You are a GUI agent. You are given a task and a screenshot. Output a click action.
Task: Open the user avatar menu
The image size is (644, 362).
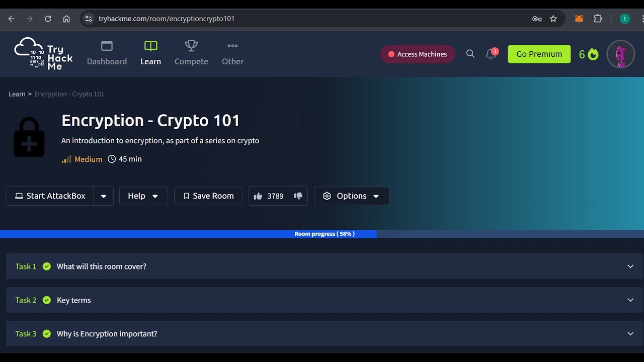tap(620, 54)
